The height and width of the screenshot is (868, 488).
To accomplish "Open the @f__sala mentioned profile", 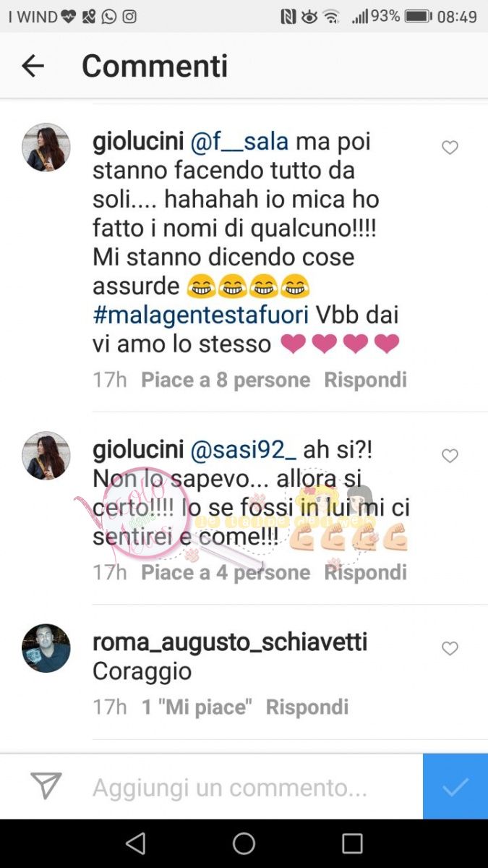I will click(x=239, y=142).
